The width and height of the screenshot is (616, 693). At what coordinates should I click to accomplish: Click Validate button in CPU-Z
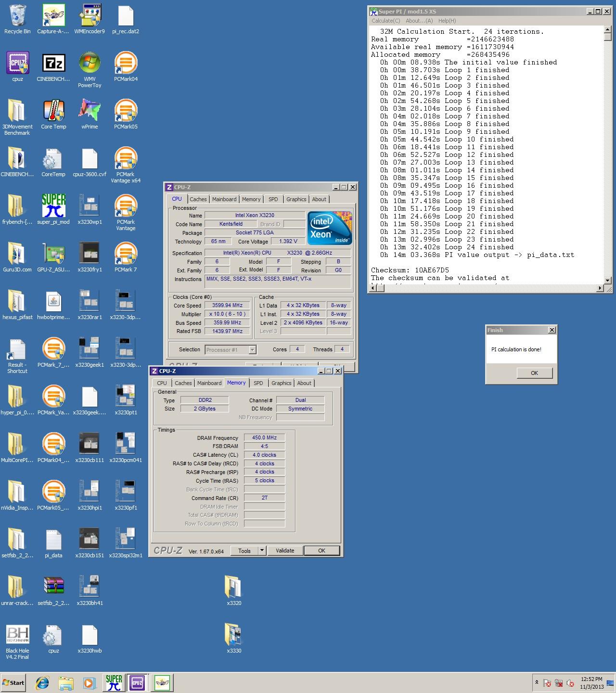point(285,551)
